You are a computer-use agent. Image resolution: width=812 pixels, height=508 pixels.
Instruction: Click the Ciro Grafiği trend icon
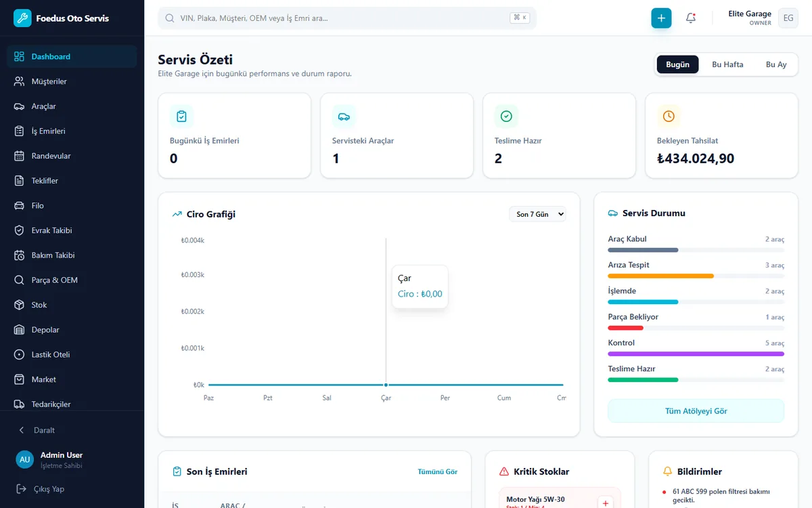[x=177, y=214]
